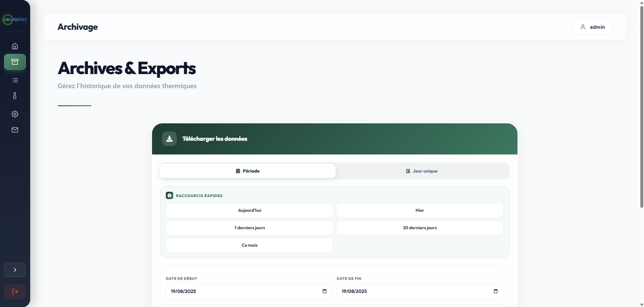Choose the 7 derniers jours shortcut
This screenshot has height=307, width=644.
pyautogui.click(x=249, y=228)
